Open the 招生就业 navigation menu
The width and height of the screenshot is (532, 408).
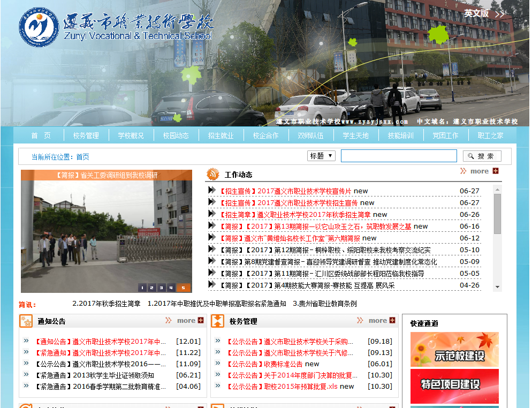click(x=221, y=135)
